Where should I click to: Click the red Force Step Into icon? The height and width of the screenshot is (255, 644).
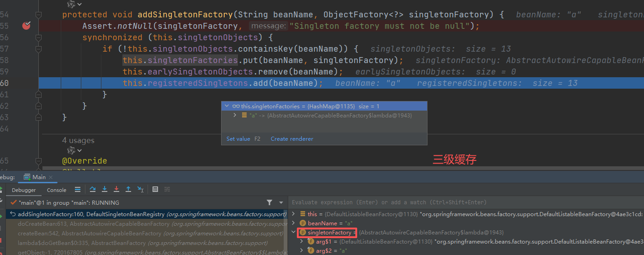coord(116,190)
